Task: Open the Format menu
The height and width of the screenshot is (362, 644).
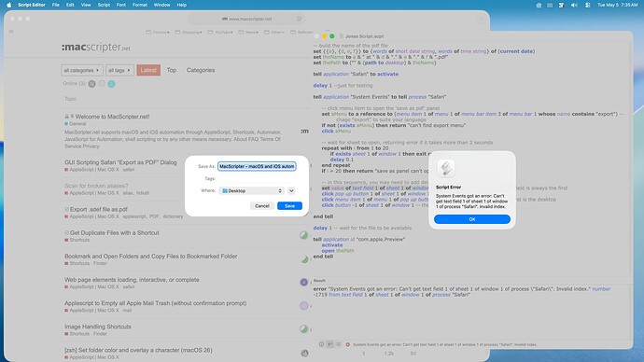Action: tap(140, 5)
